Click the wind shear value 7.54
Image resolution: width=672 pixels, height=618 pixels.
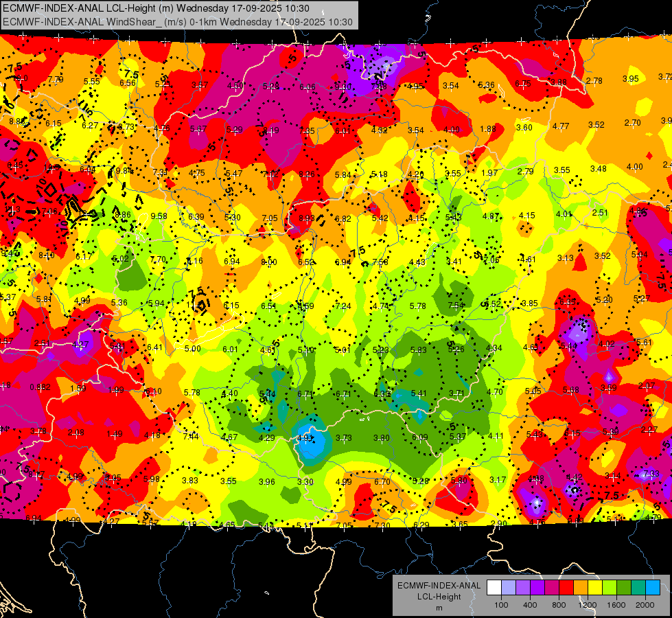tap(456, 305)
